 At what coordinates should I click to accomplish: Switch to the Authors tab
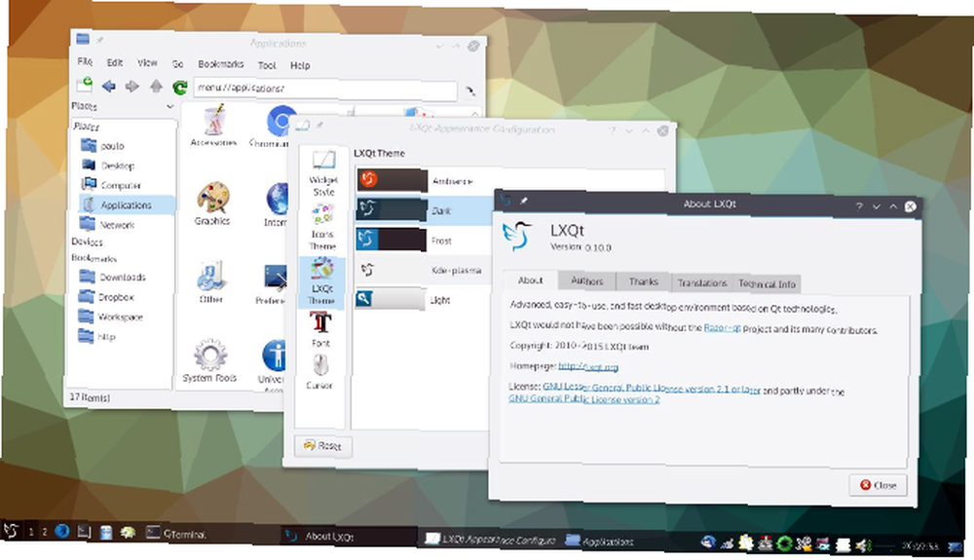587,280
